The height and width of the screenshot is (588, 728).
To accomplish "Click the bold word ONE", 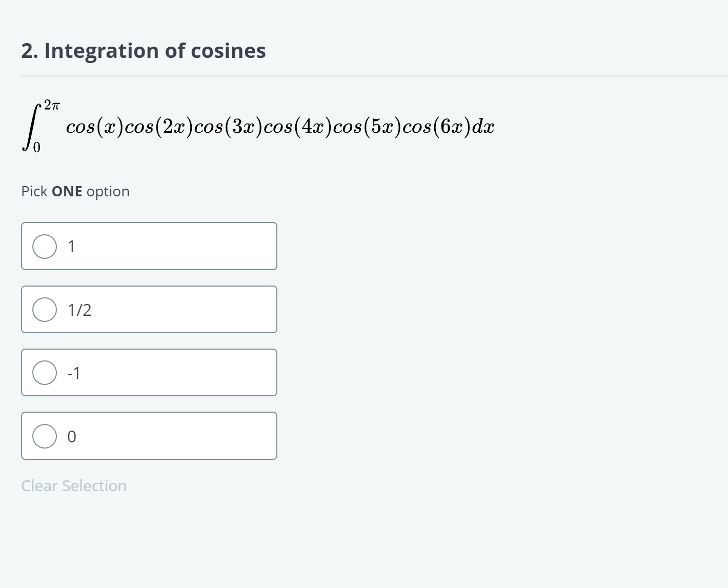I will point(67,191).
